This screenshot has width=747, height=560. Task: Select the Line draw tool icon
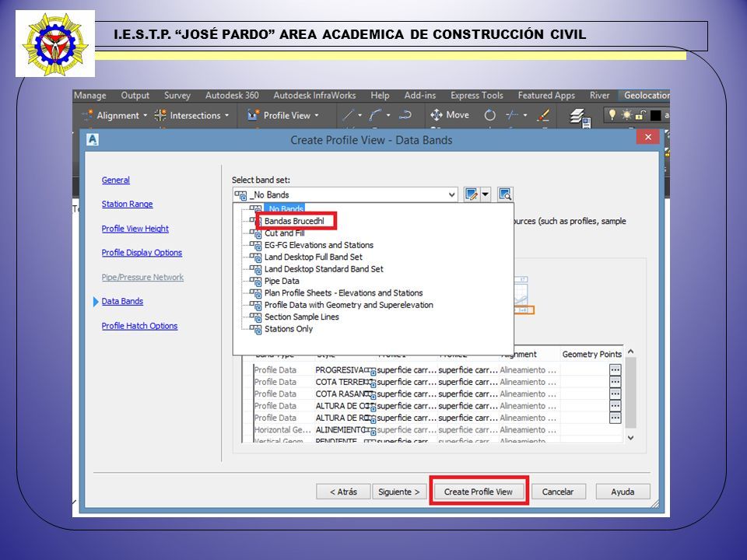tap(349, 115)
